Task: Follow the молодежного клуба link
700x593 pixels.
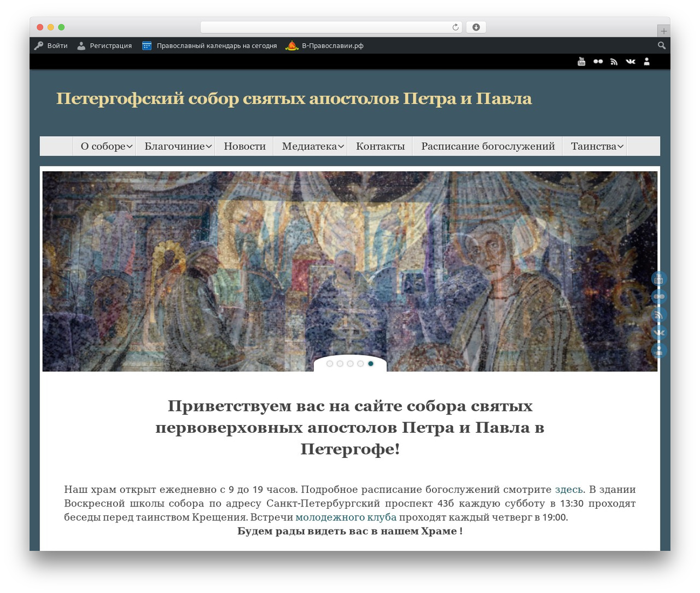Action: (x=346, y=518)
